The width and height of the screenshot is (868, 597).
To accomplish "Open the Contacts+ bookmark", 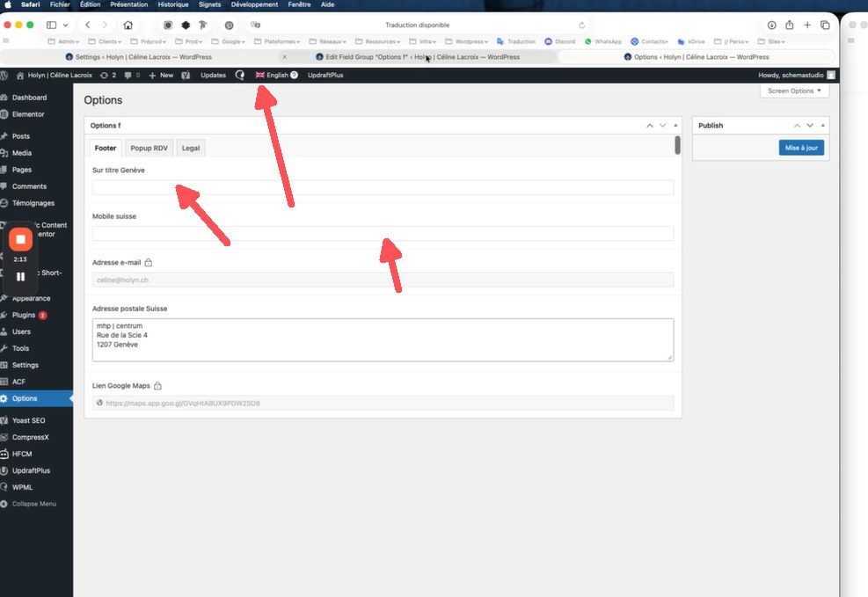I will tap(650, 41).
